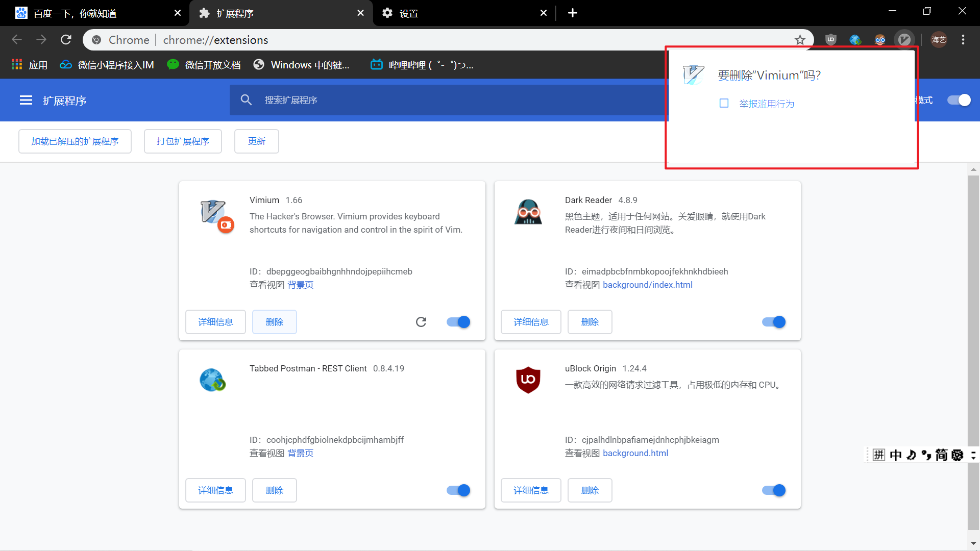Click the back navigation arrow
Viewport: 980px width, 551px height.
(x=17, y=40)
